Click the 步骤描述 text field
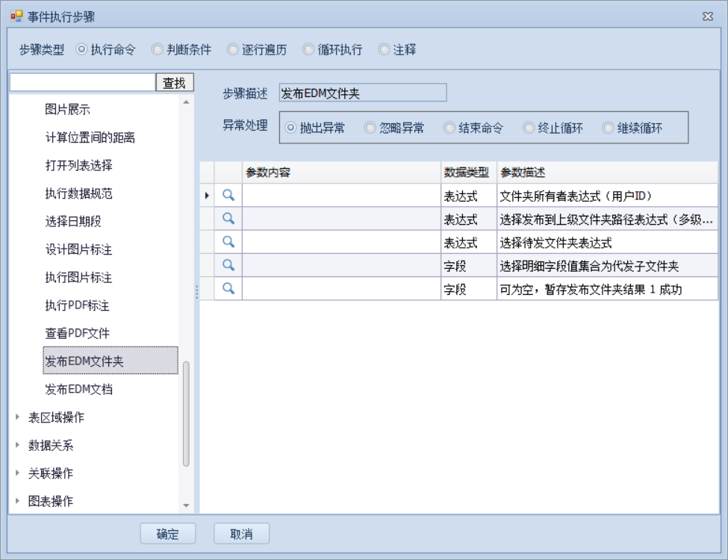The image size is (728, 560). [362, 93]
